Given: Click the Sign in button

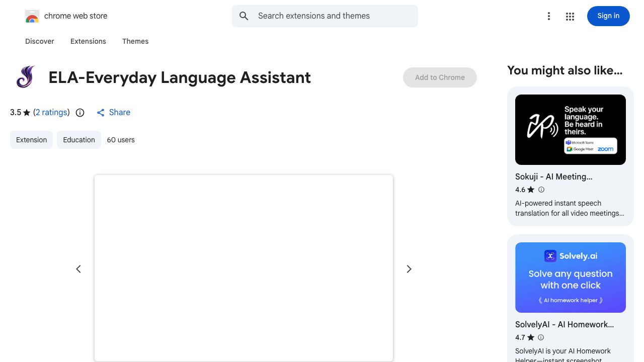Looking at the screenshot, I should click(x=608, y=16).
